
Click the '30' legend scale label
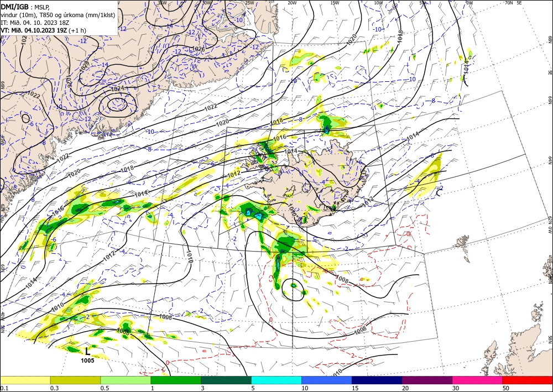click(x=456, y=388)
